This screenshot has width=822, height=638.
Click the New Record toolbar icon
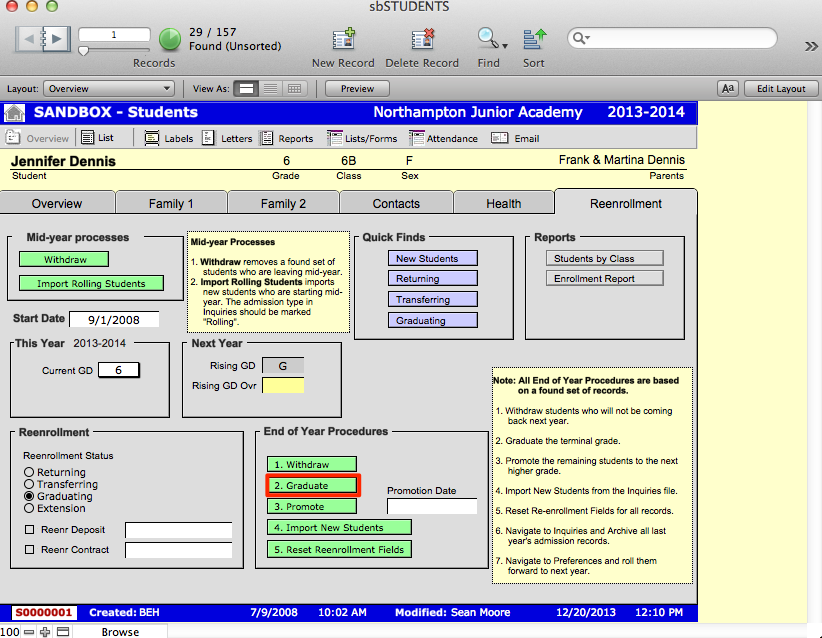343,40
